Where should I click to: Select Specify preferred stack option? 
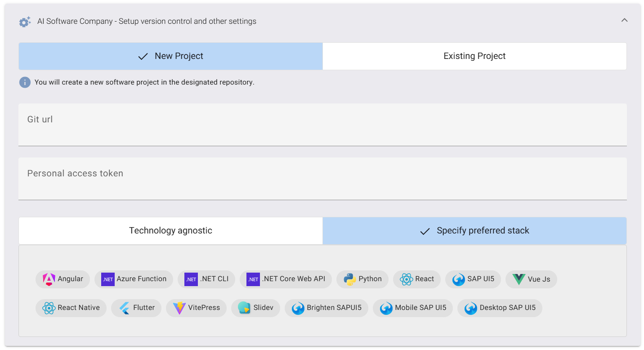click(x=474, y=231)
